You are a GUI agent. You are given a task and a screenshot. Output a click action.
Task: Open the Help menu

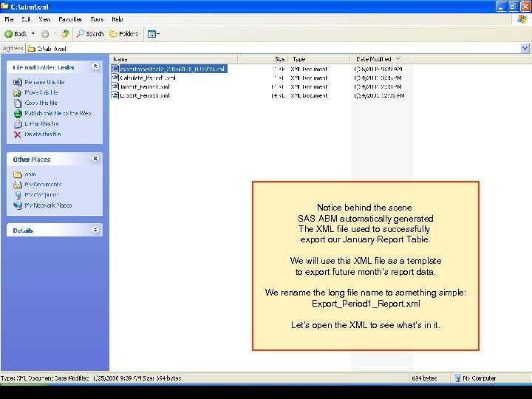[x=117, y=19]
